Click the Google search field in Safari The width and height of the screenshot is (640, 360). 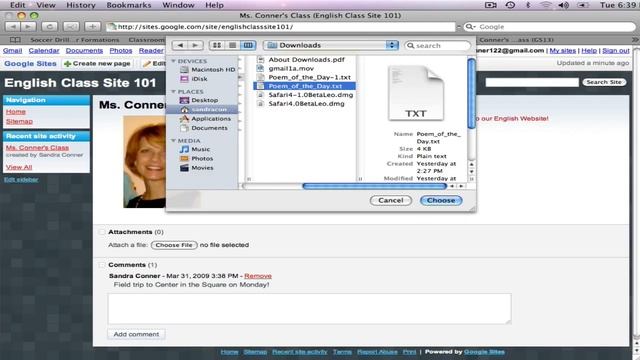[x=550, y=27]
